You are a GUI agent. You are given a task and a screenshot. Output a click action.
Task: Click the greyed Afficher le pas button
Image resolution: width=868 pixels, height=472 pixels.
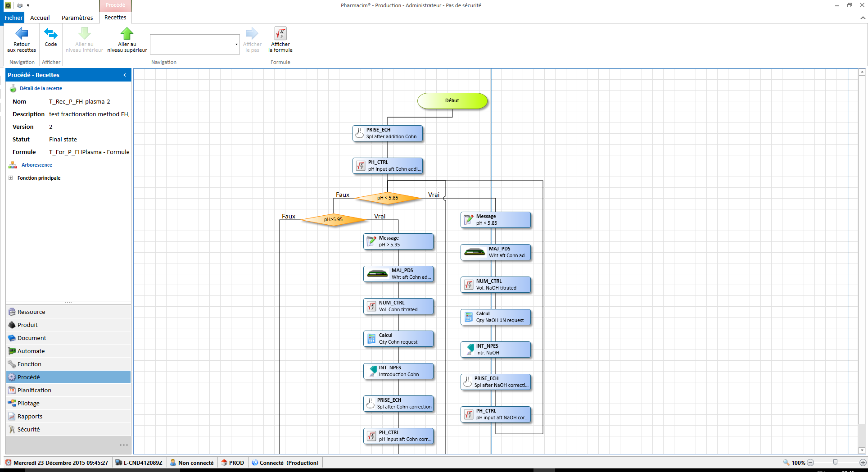click(x=252, y=40)
